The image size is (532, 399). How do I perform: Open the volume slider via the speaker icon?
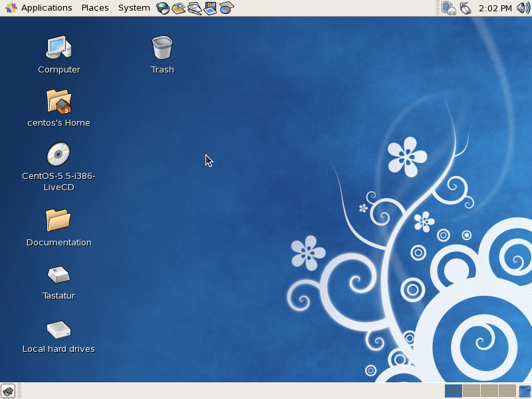(523, 7)
